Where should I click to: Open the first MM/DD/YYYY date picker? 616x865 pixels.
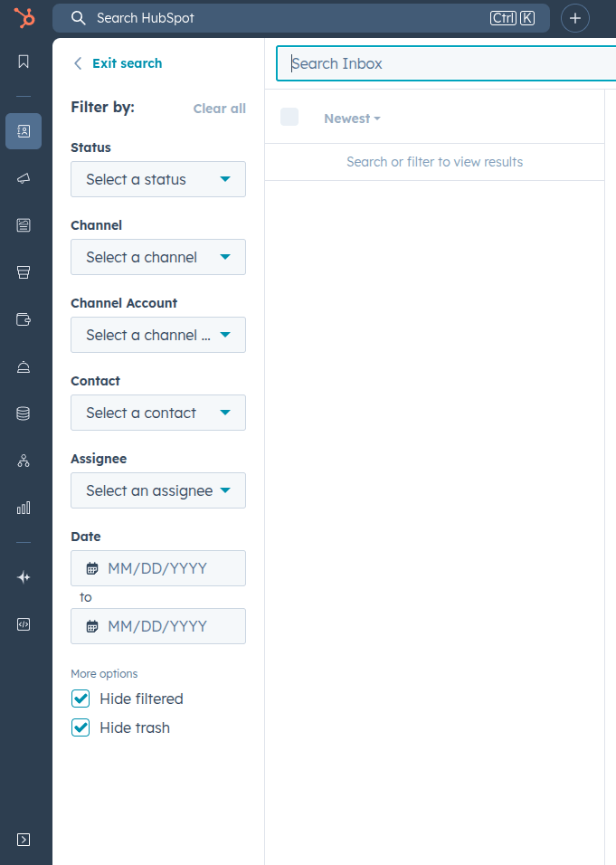point(157,568)
